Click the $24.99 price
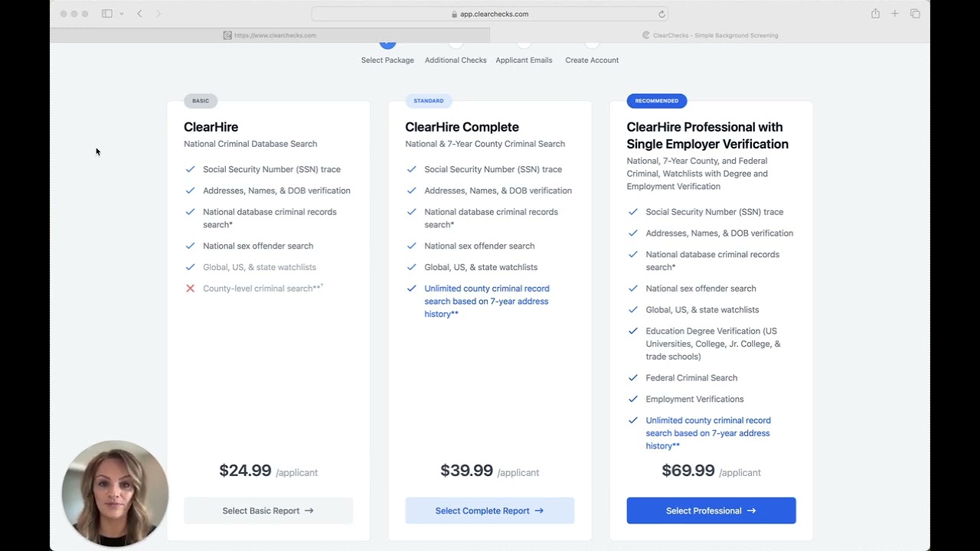 pyautogui.click(x=245, y=471)
